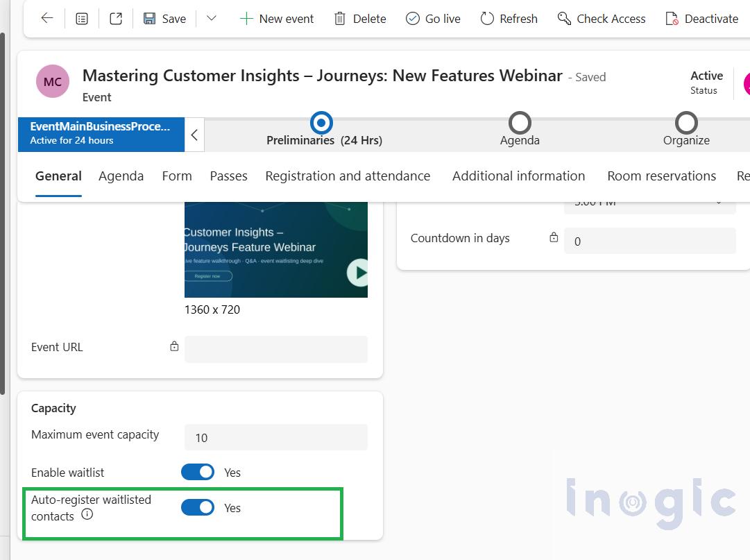This screenshot has width=750, height=560.
Task: Click the play icon on the banner
Action: point(359,273)
